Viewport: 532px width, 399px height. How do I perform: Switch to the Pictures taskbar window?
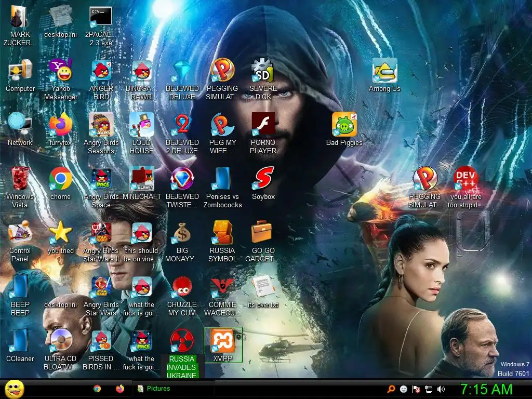click(174, 389)
